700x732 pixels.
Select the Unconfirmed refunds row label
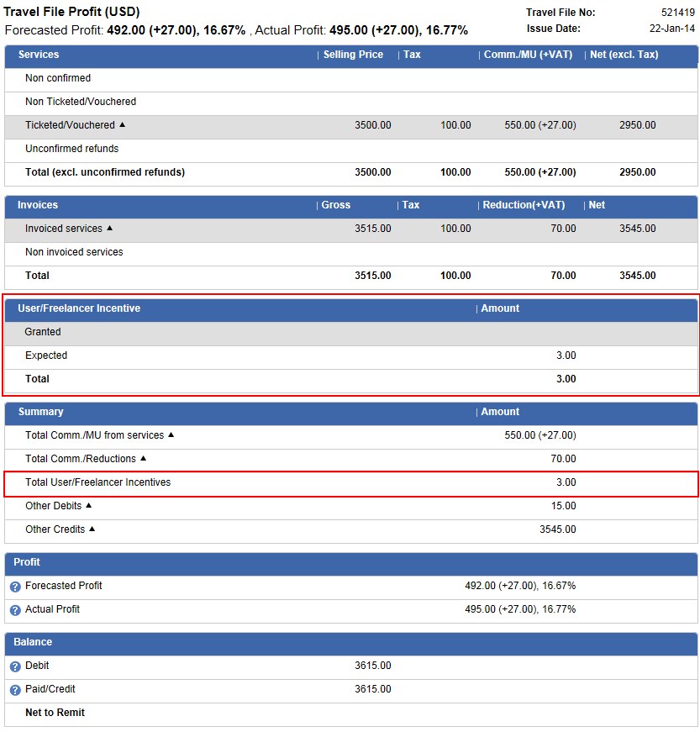tap(72, 149)
